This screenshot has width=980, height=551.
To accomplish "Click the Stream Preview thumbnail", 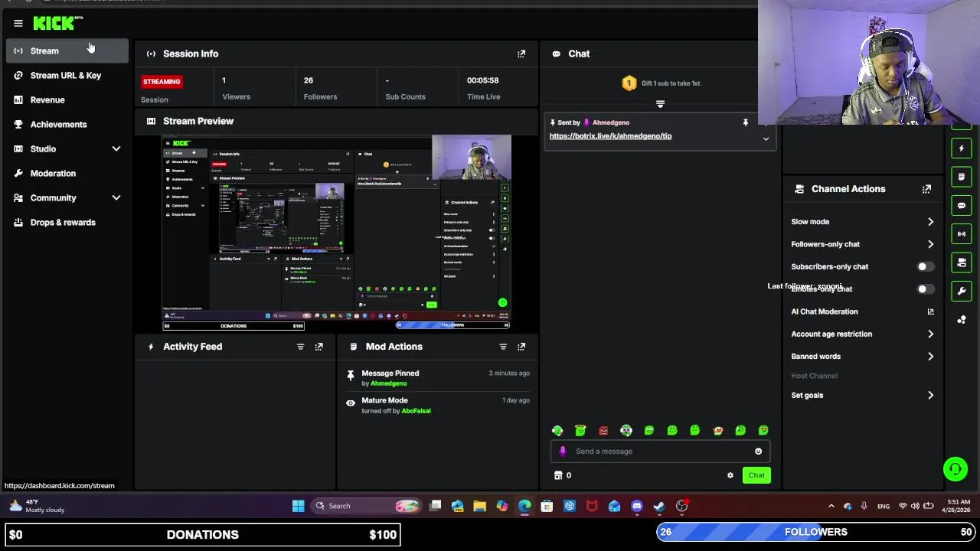I will tap(336, 233).
